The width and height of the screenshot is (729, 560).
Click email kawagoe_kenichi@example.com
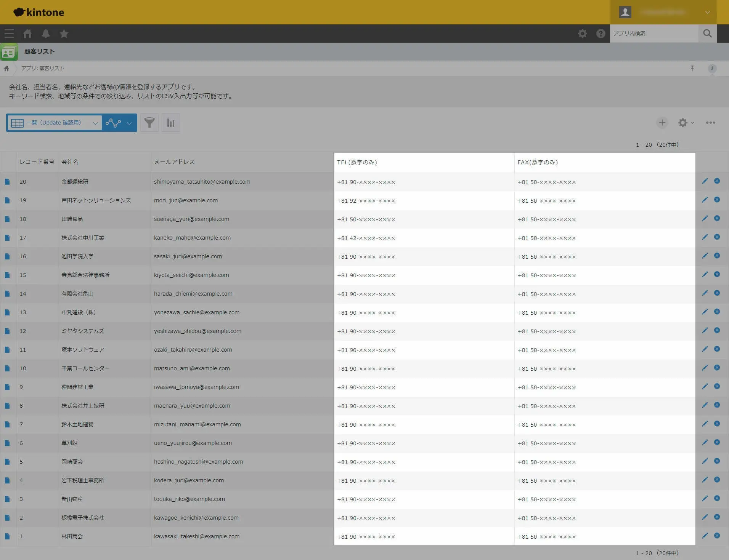[x=196, y=518]
